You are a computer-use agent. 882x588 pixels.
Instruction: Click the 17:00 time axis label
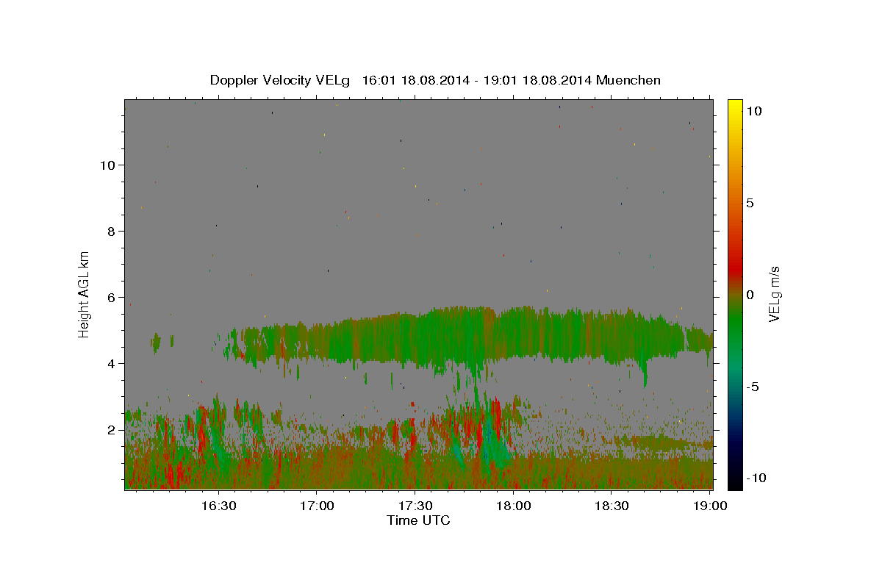pyautogui.click(x=316, y=506)
